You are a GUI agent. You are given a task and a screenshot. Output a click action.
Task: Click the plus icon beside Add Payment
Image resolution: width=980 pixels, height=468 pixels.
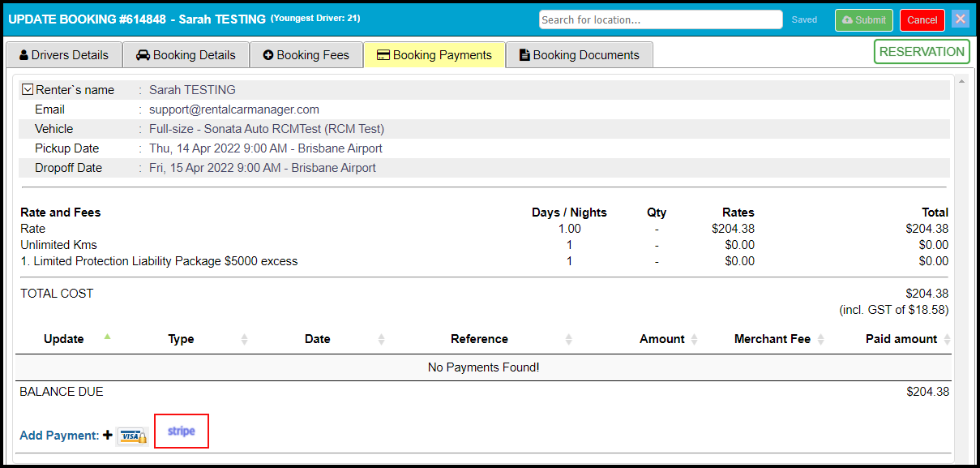coord(107,436)
